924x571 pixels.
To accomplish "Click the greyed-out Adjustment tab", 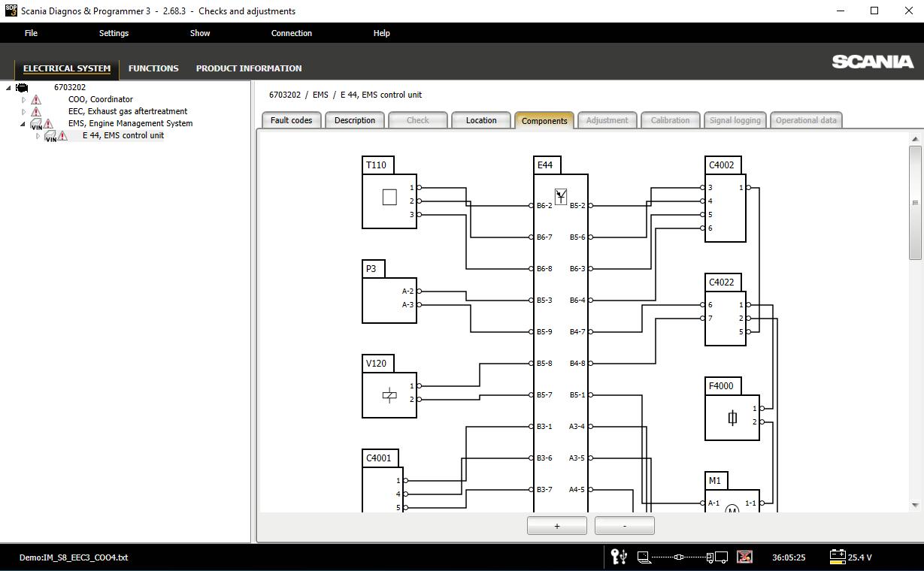I will tap(607, 120).
